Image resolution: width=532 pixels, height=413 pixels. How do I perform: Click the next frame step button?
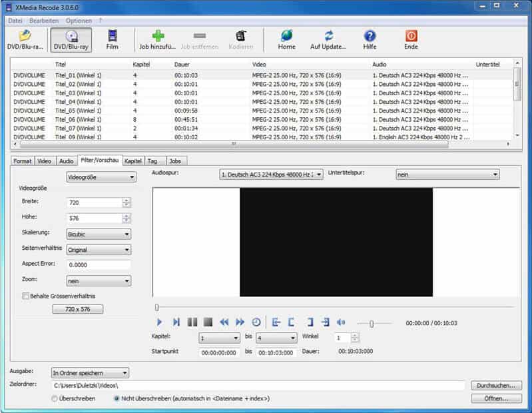(x=176, y=322)
